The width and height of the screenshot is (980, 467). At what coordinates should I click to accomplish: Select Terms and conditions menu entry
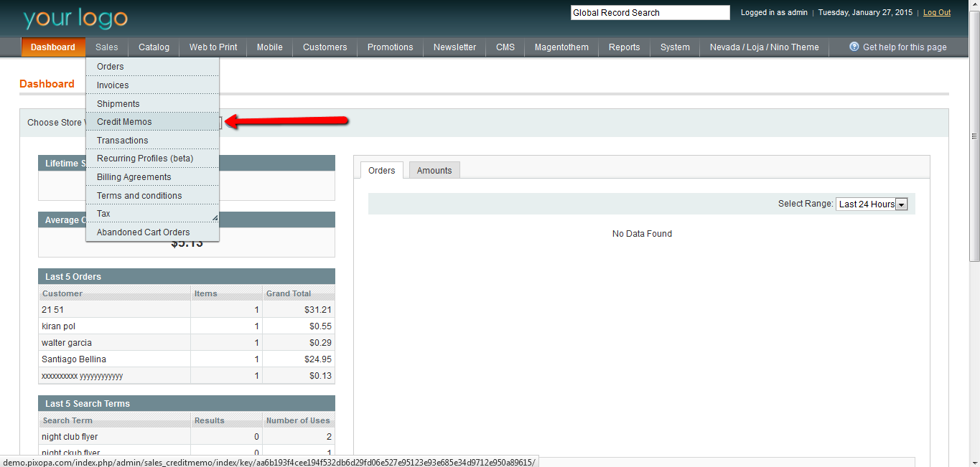click(x=152, y=196)
